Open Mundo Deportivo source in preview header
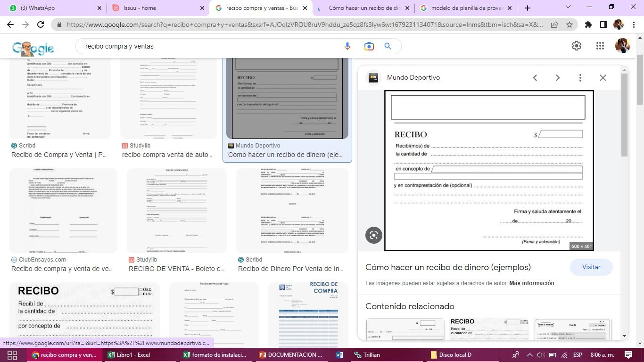Image resolution: width=644 pixels, height=362 pixels. tap(413, 78)
